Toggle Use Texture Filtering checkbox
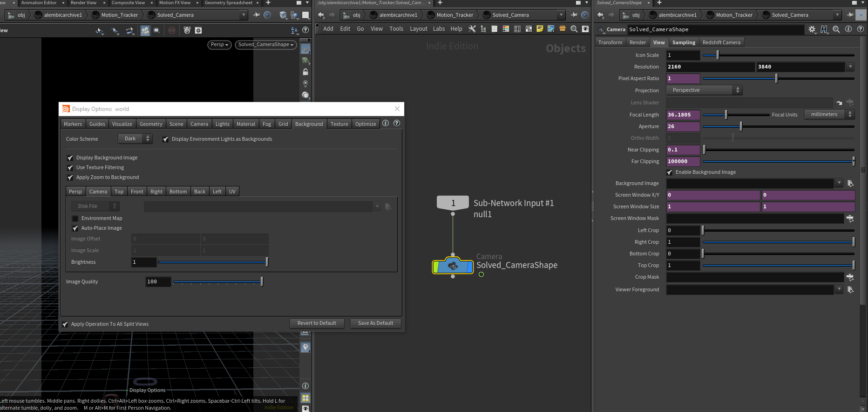 coord(70,168)
